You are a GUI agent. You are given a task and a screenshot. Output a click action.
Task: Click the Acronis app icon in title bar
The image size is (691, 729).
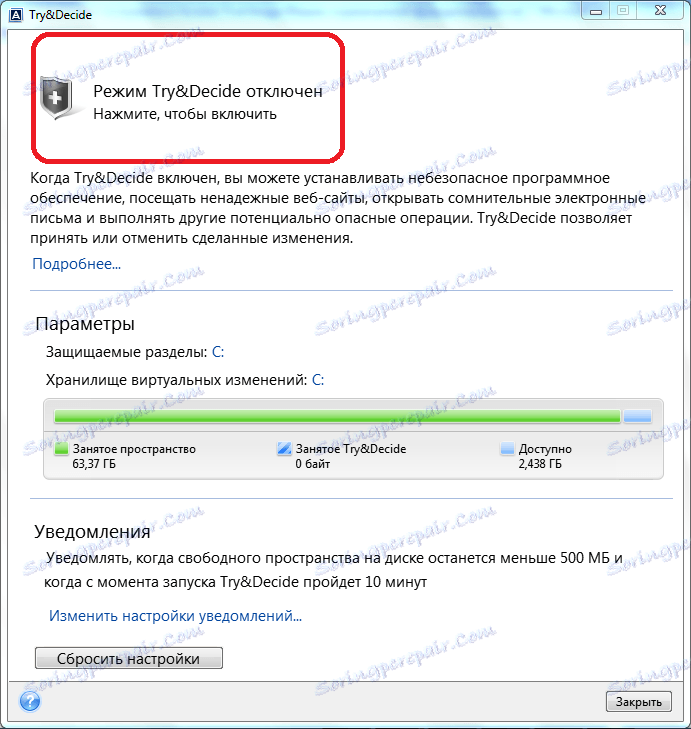point(16,15)
